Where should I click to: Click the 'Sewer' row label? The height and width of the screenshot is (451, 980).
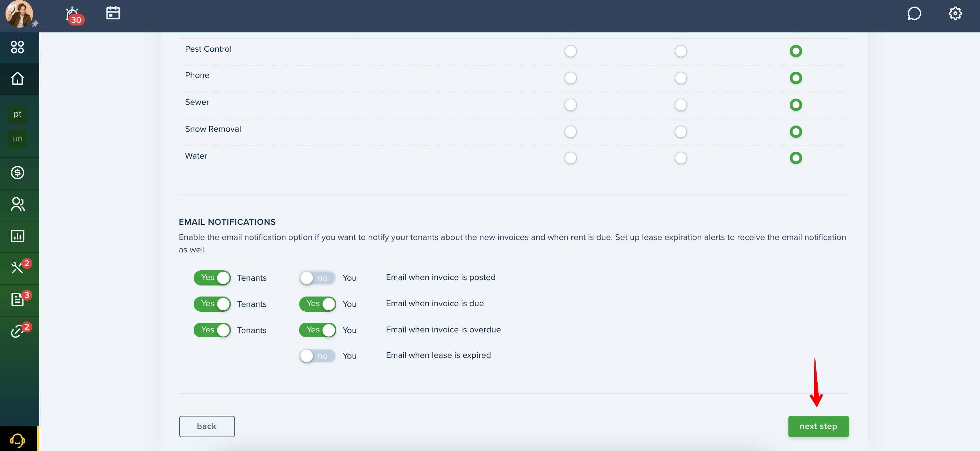(x=197, y=102)
